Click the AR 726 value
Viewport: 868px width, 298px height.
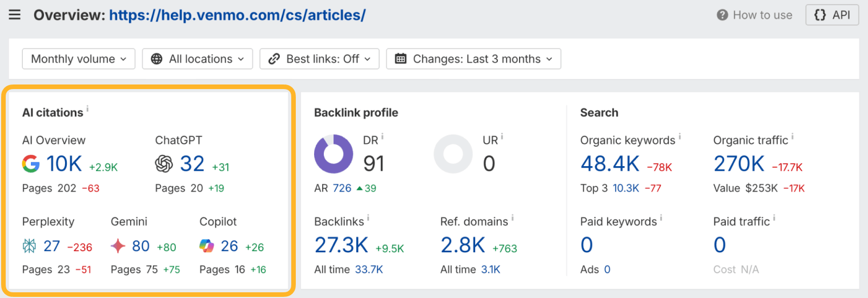(x=341, y=188)
